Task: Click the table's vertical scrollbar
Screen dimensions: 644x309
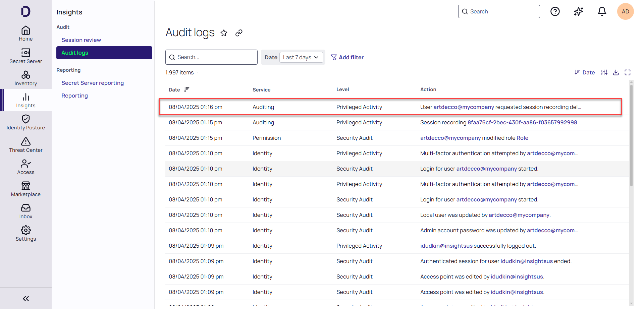Action: coord(631,134)
